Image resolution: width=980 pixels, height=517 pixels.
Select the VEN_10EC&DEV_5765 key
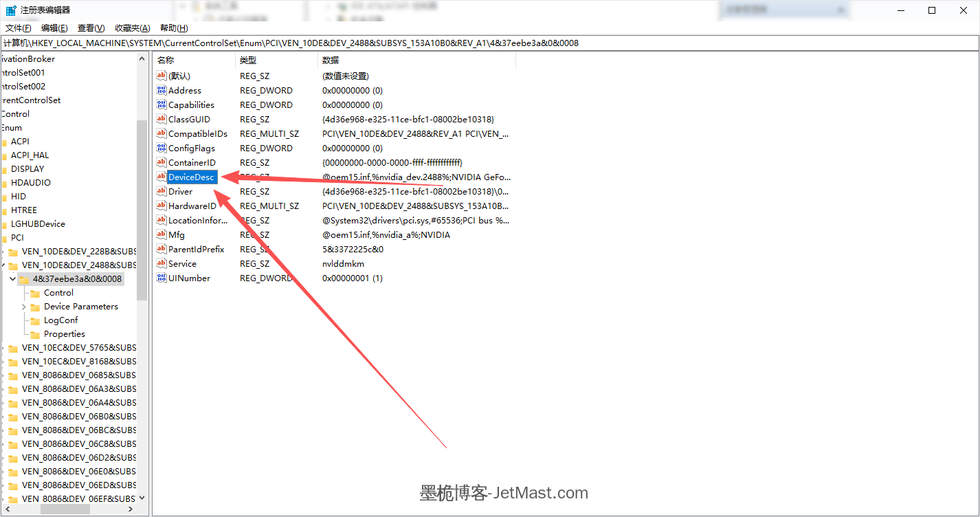pyautogui.click(x=79, y=348)
